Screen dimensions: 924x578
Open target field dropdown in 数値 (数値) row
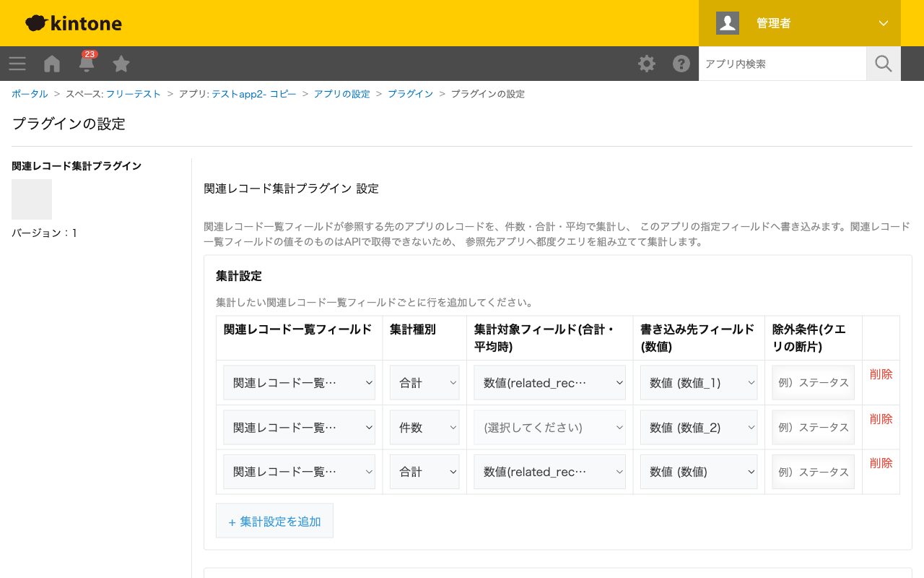(550, 472)
